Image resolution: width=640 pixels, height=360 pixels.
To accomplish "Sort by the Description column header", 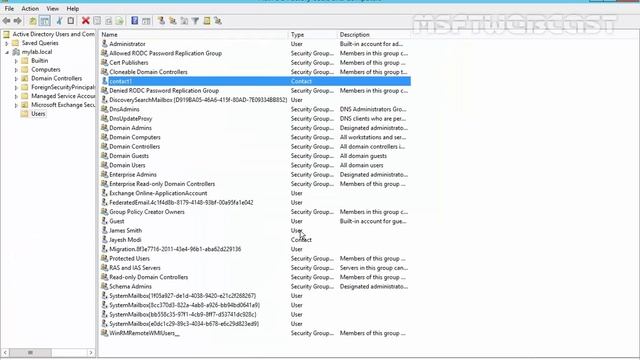I will [x=374, y=35].
